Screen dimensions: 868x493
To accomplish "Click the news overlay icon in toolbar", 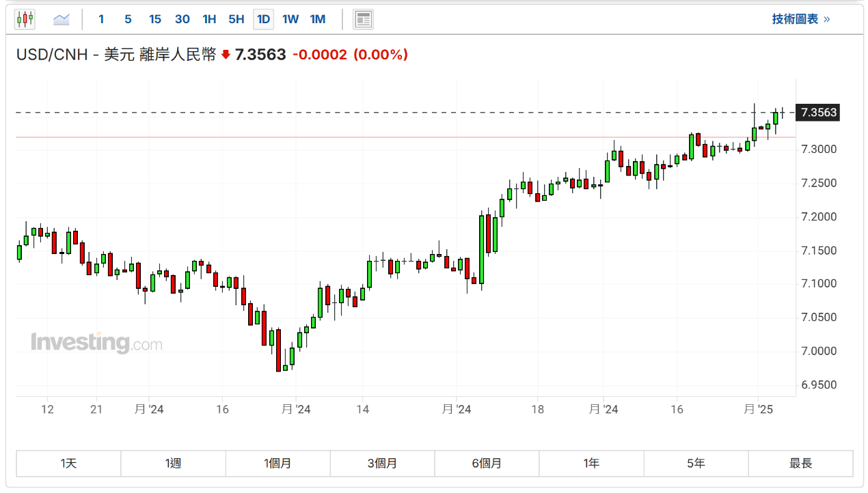I will click(363, 19).
